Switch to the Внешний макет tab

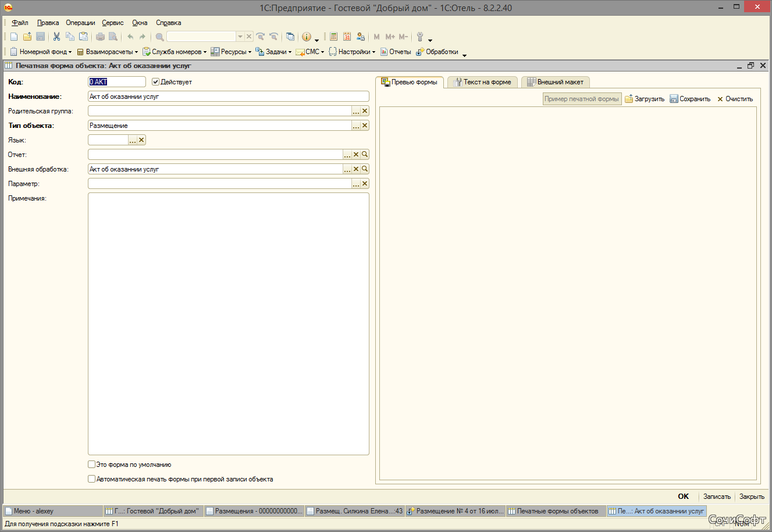(x=555, y=82)
